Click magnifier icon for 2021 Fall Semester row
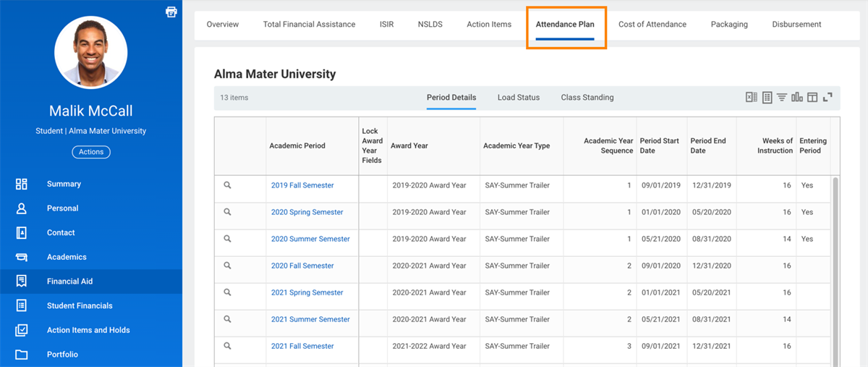868x367 pixels. (227, 346)
